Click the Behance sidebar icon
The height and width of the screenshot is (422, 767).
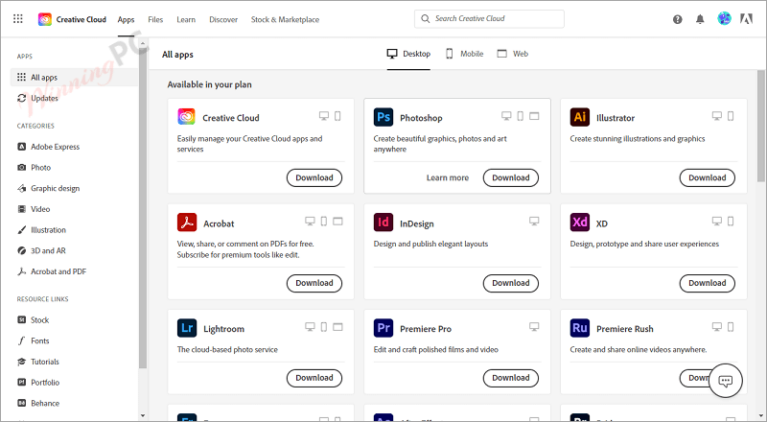point(22,403)
